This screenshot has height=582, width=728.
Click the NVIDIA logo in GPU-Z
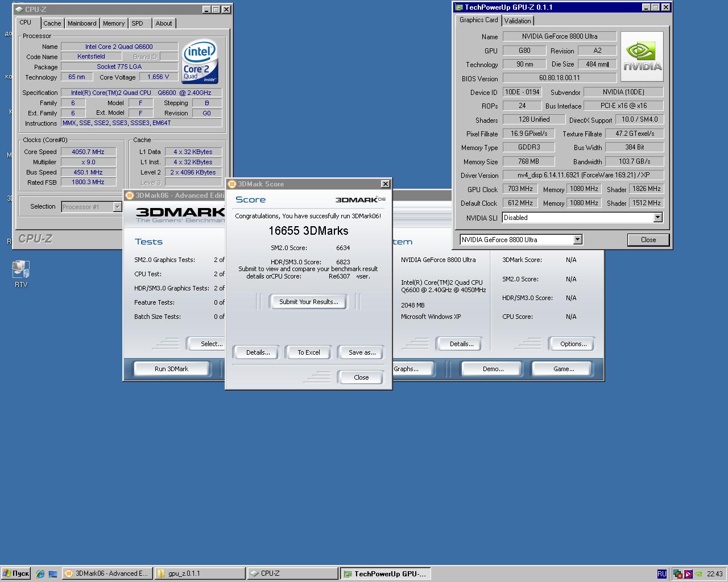642,57
